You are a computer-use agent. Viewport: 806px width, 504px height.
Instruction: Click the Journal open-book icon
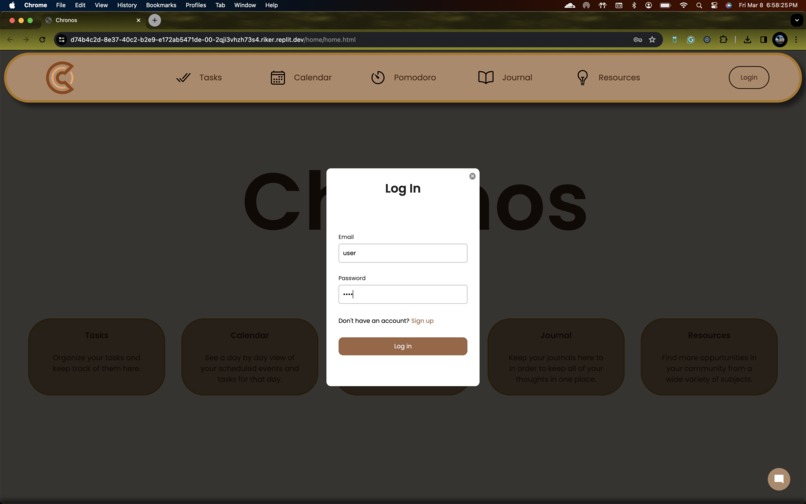[486, 78]
